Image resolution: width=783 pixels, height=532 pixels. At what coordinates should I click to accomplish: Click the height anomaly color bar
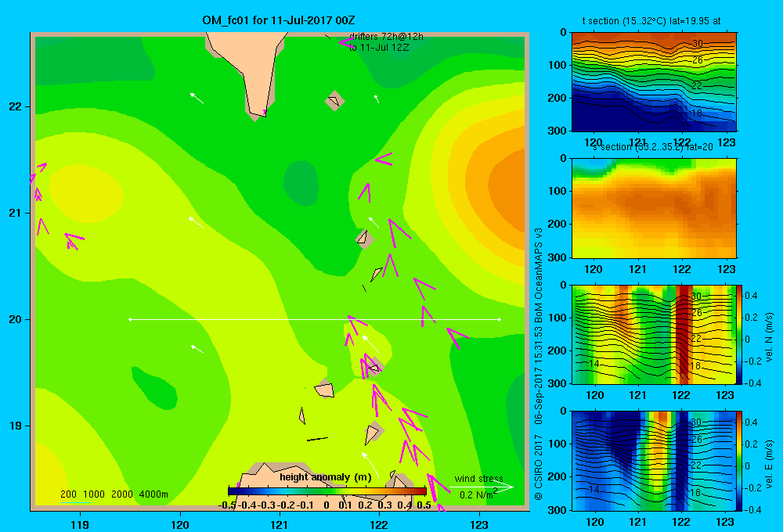(327, 491)
